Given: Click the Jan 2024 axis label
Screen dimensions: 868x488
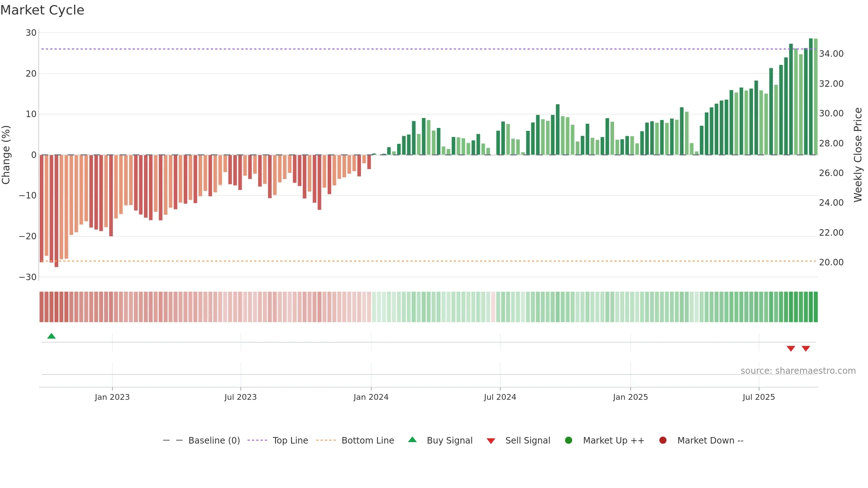Looking at the screenshot, I should coord(371,397).
